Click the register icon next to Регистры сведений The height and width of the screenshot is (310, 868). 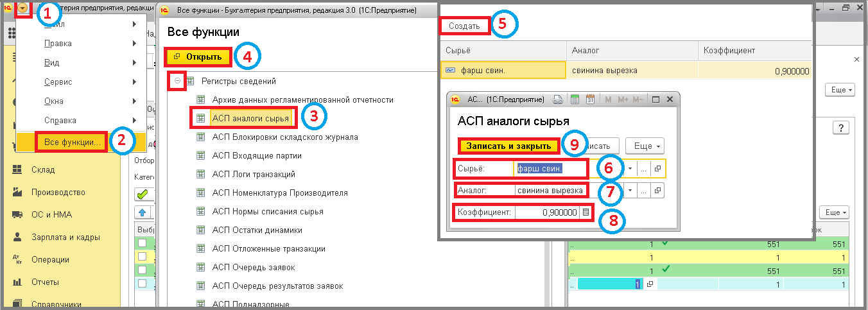(x=190, y=81)
